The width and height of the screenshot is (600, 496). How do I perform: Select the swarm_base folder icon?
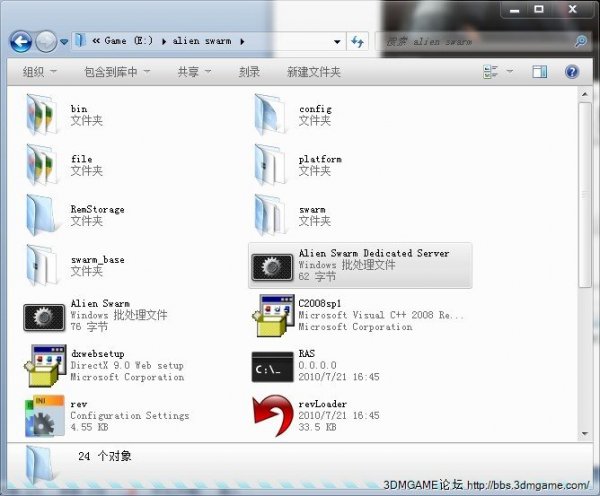pyautogui.click(x=41, y=265)
